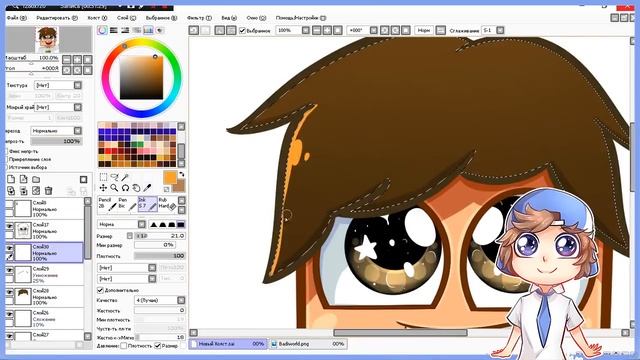Click the navigator preview thumbnail
The image size is (640, 360).
click(47, 39)
